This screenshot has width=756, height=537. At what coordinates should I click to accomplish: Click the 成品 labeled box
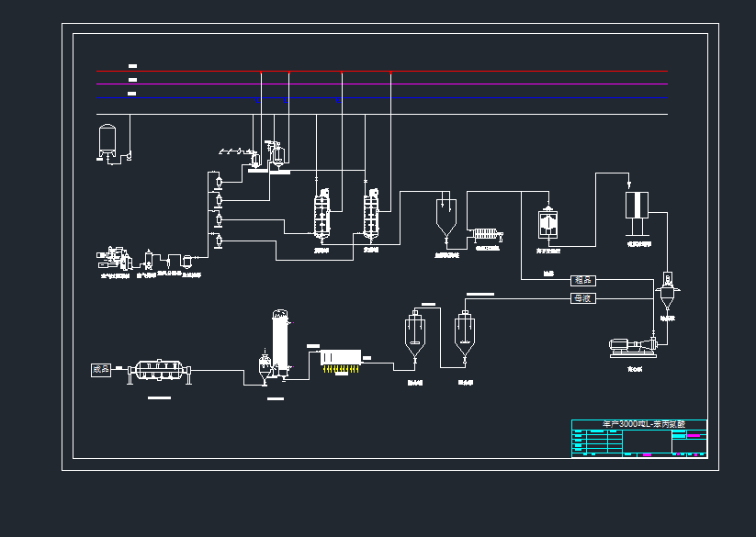pyautogui.click(x=101, y=369)
